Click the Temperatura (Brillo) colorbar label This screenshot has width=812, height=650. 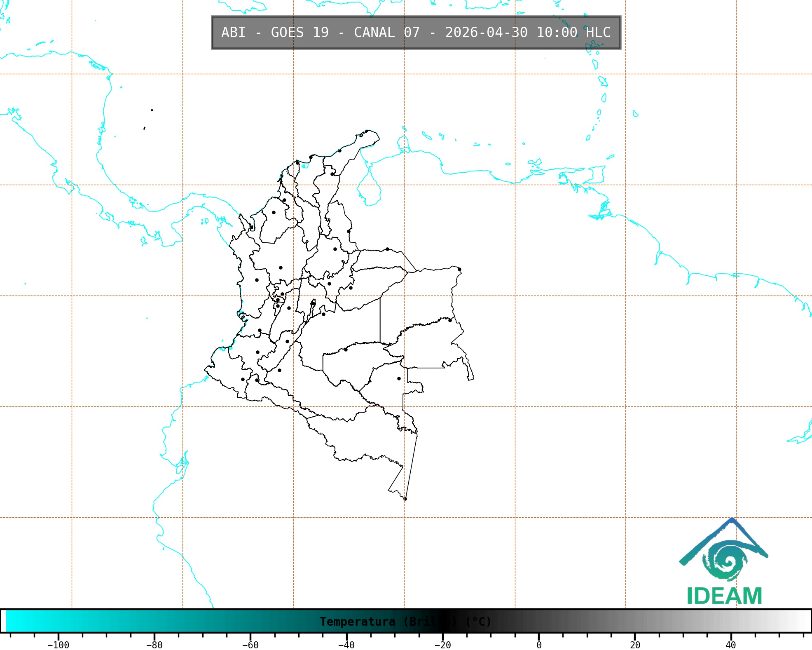405,622
